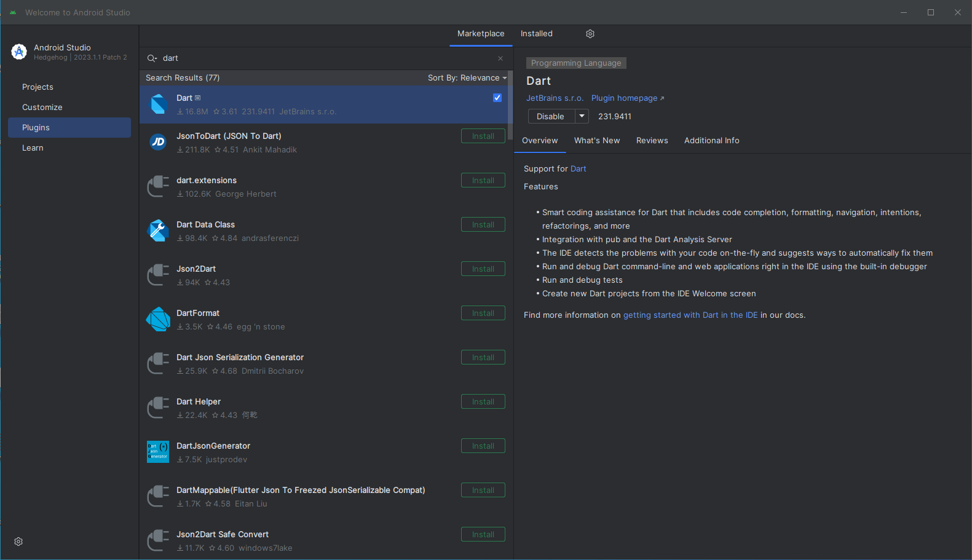The height and width of the screenshot is (560, 972).
Task: Click the Search Results (77) header
Action: click(x=183, y=78)
